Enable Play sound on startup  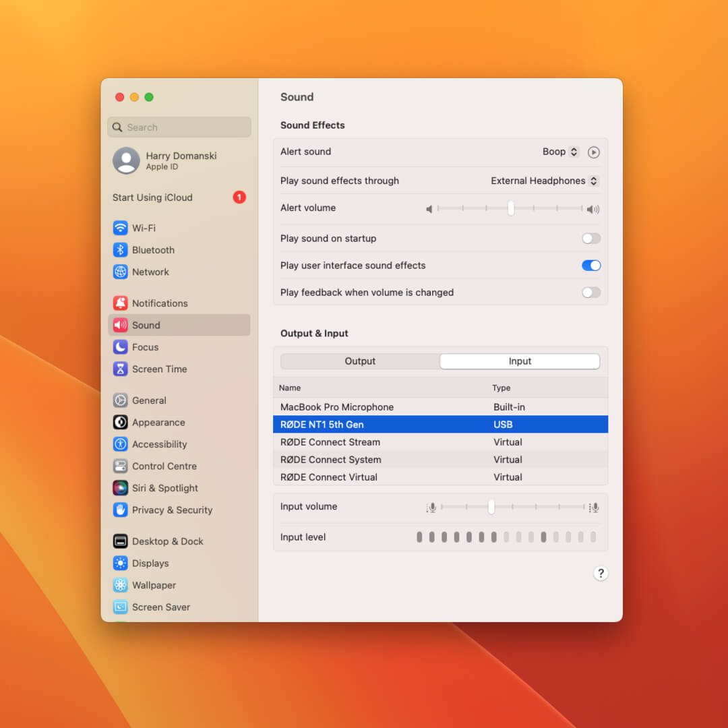[x=591, y=239]
